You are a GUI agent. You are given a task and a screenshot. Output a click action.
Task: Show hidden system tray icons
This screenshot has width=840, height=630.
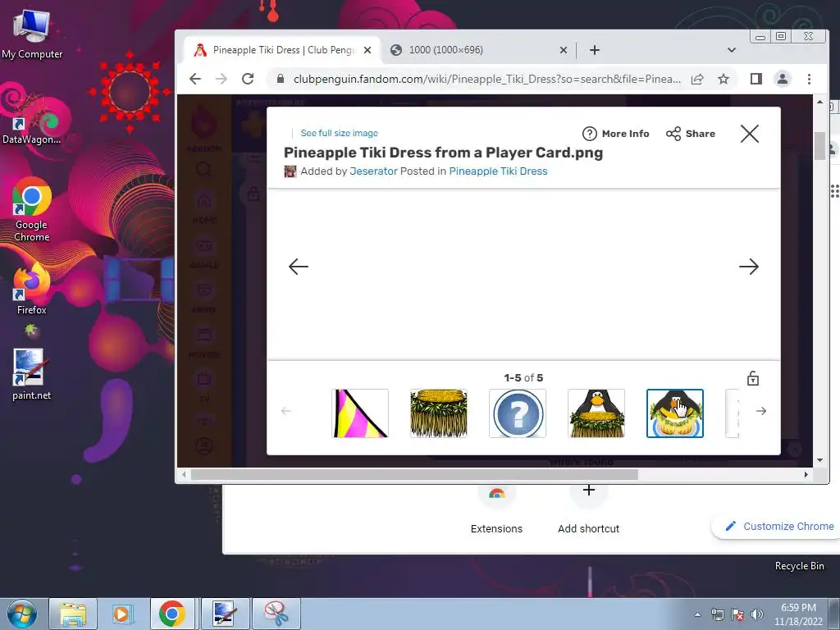tap(697, 614)
